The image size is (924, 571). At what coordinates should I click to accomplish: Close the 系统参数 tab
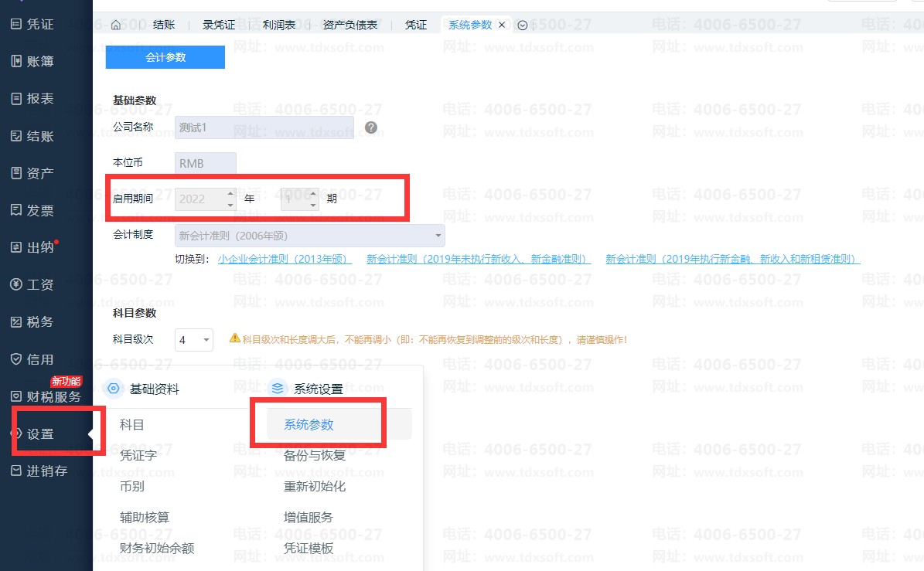point(501,25)
